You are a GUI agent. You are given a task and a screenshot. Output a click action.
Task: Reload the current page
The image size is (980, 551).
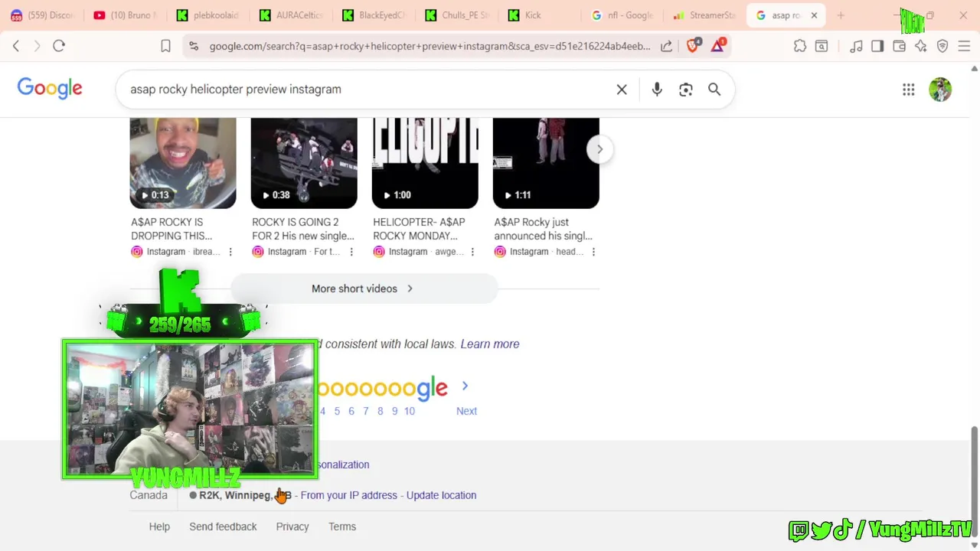(59, 46)
